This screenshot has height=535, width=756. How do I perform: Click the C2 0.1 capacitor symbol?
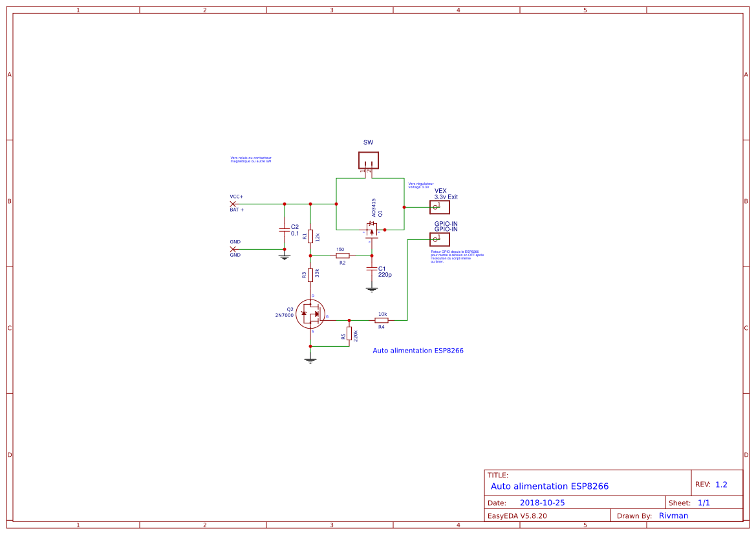284,230
